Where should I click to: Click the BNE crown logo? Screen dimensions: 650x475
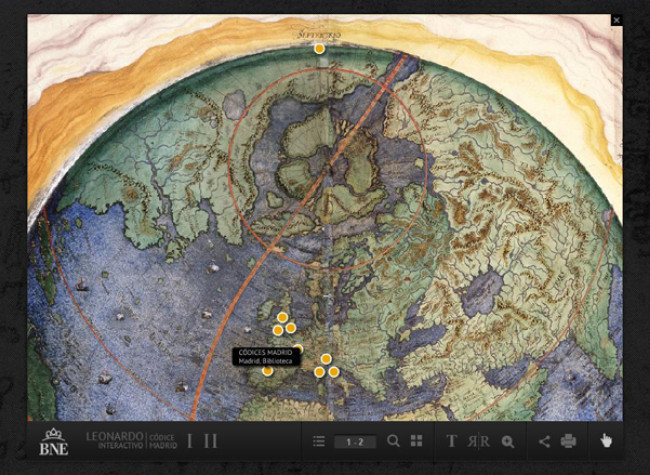(54, 441)
